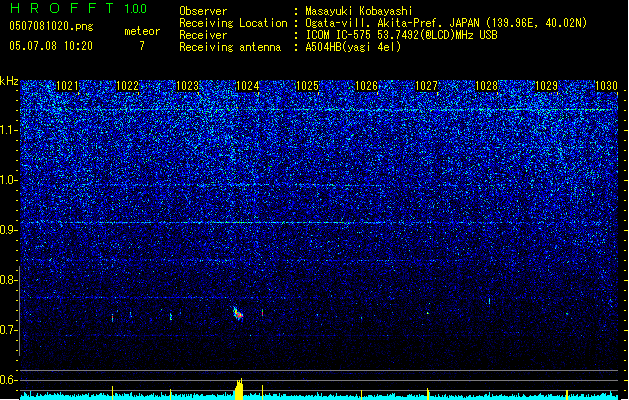
Task: Click the bright meteor echo near 1024
Action: point(238,313)
